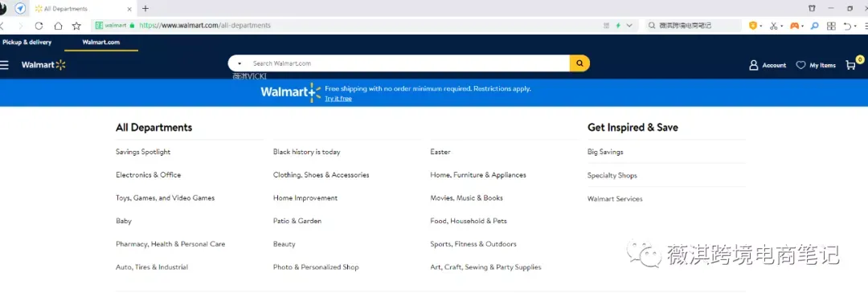Open the Walmart hamburger menu
The height and width of the screenshot is (293, 868).
[x=4, y=65]
